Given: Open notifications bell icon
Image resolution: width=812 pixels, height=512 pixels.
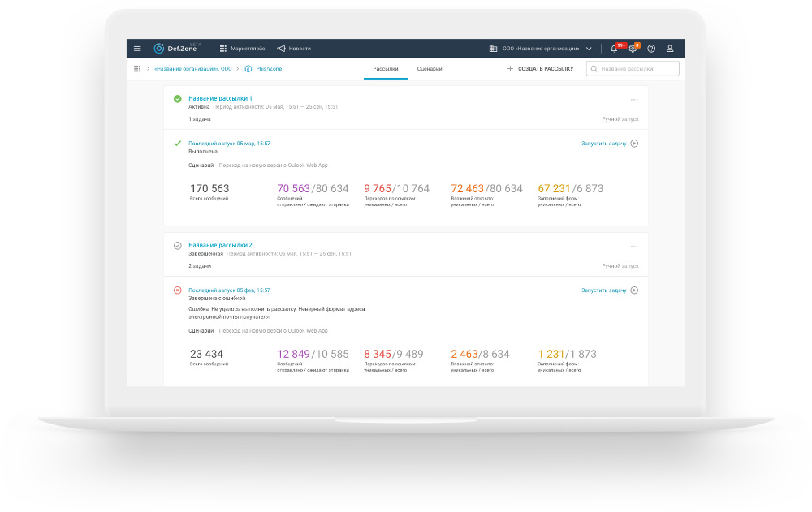Looking at the screenshot, I should point(614,49).
